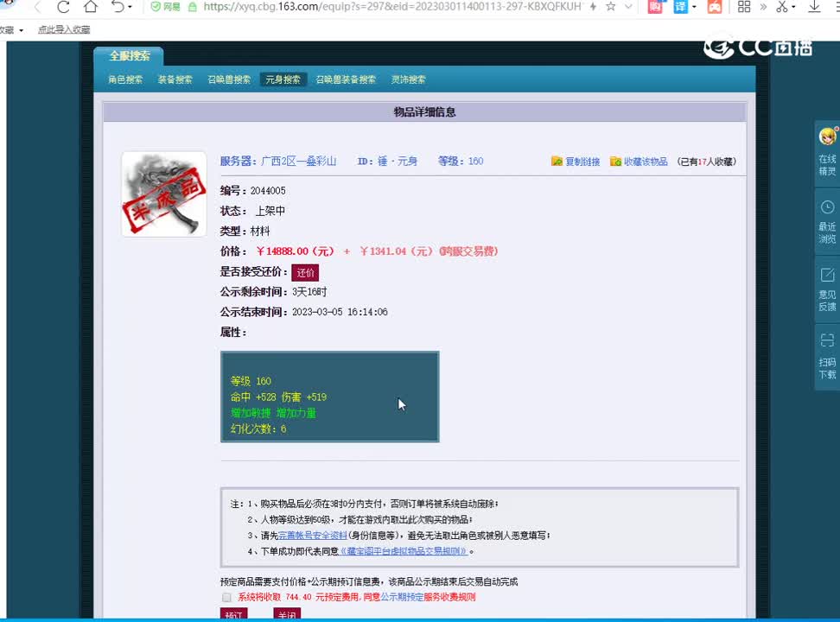Click item number 2044005
The width and height of the screenshot is (840, 622).
[x=268, y=191]
